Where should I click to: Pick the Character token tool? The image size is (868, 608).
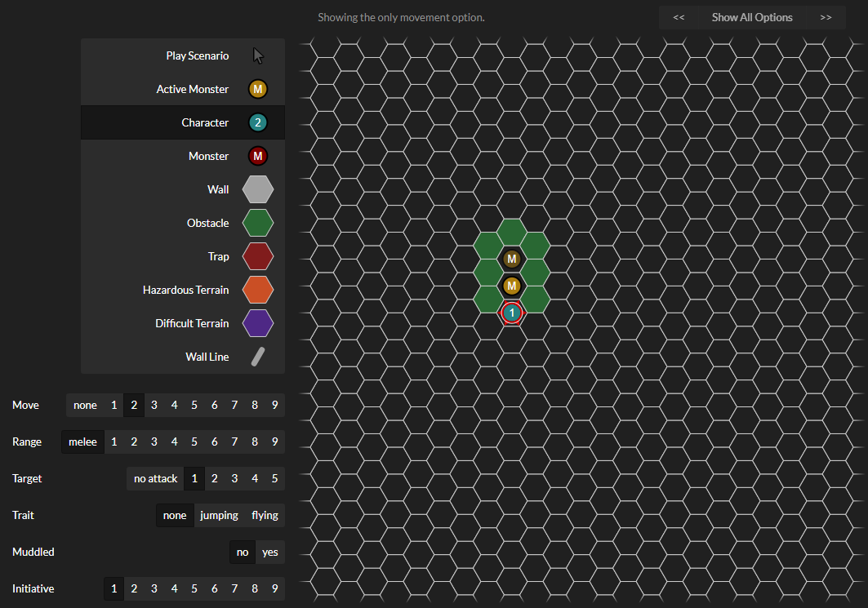click(x=258, y=122)
